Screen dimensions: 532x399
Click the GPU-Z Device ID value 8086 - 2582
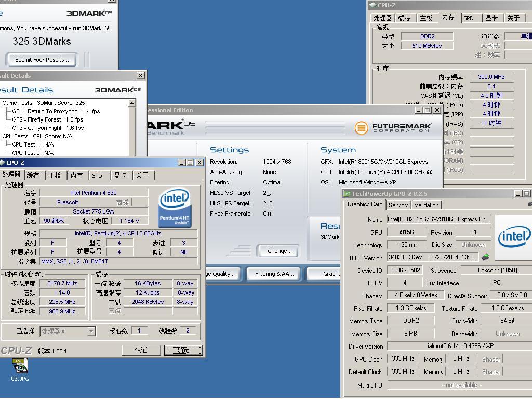pos(405,270)
